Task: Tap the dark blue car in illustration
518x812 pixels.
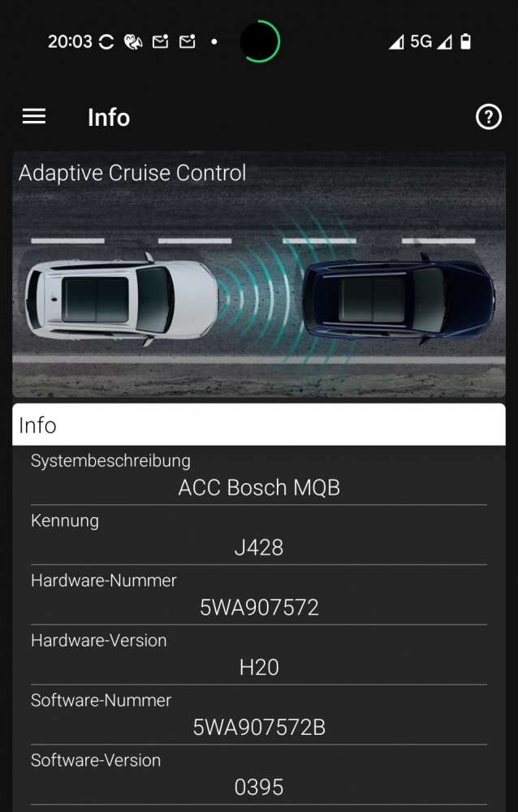Action: coord(398,300)
